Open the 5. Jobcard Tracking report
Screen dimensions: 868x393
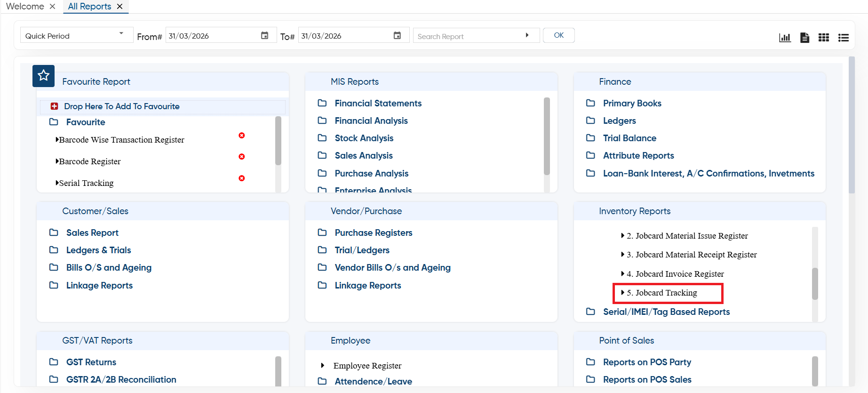(x=662, y=293)
